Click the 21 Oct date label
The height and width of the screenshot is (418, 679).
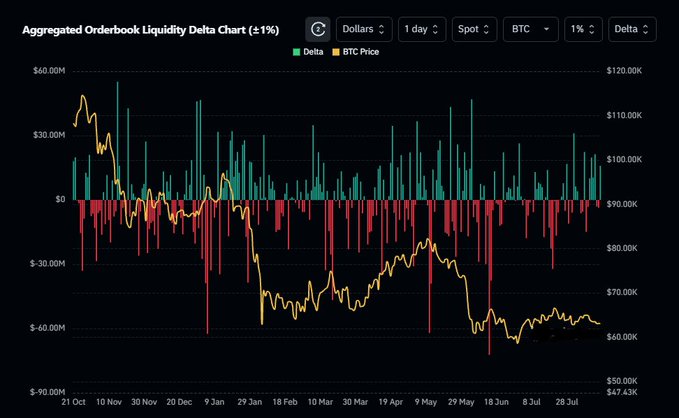point(73,402)
